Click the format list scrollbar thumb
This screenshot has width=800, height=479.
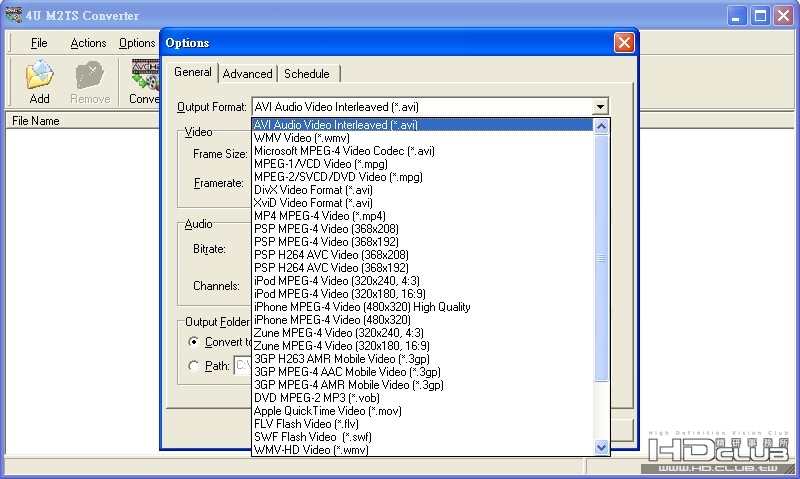click(601, 258)
